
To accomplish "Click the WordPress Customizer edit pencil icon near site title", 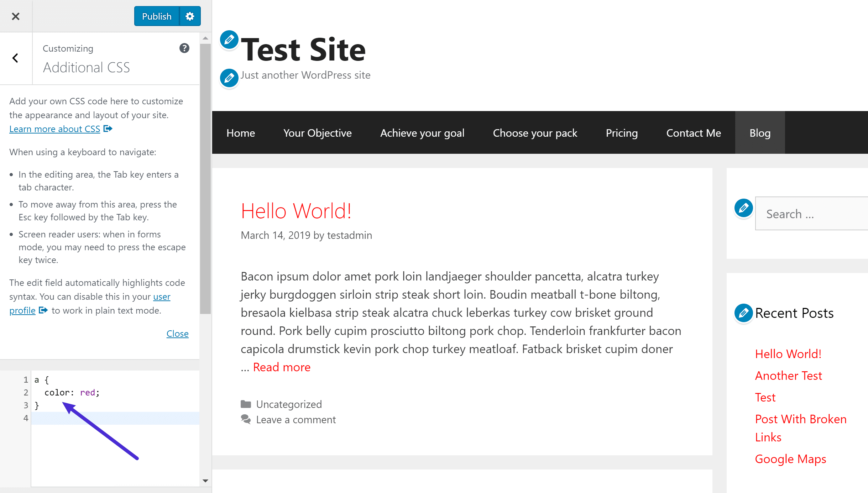I will coord(228,40).
